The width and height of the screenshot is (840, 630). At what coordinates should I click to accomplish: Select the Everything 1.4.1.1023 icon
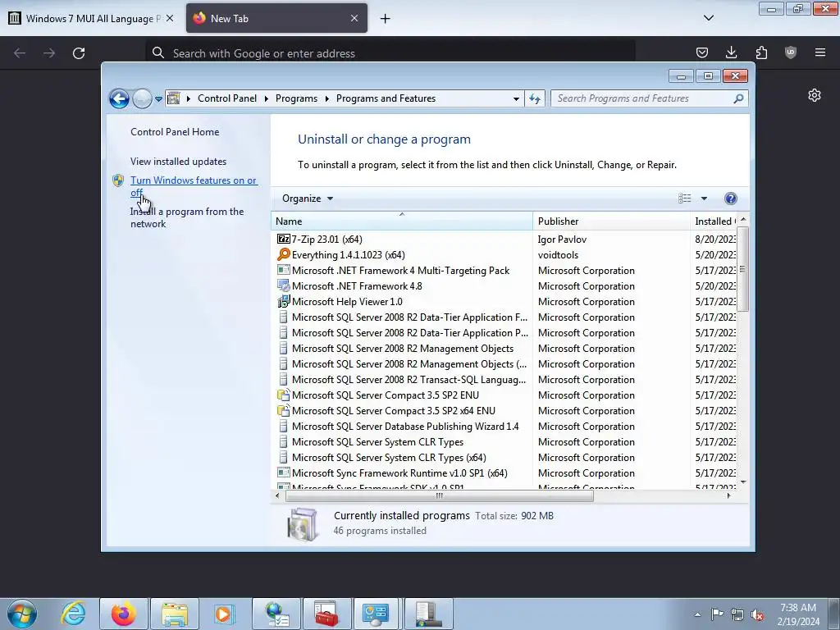(x=283, y=255)
